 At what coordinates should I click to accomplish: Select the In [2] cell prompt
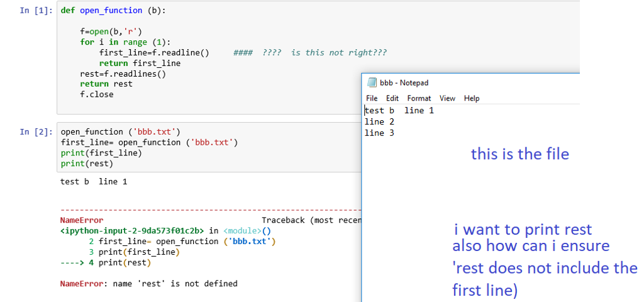(x=36, y=132)
